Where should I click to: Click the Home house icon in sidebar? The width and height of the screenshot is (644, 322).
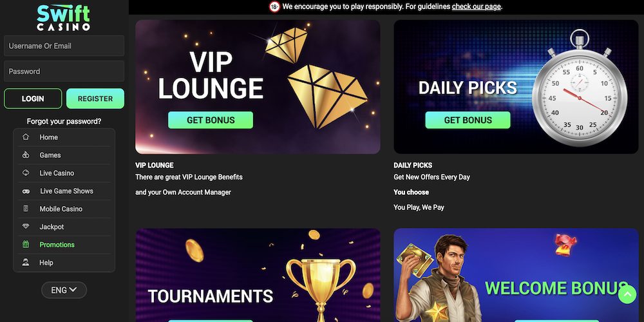point(26,137)
